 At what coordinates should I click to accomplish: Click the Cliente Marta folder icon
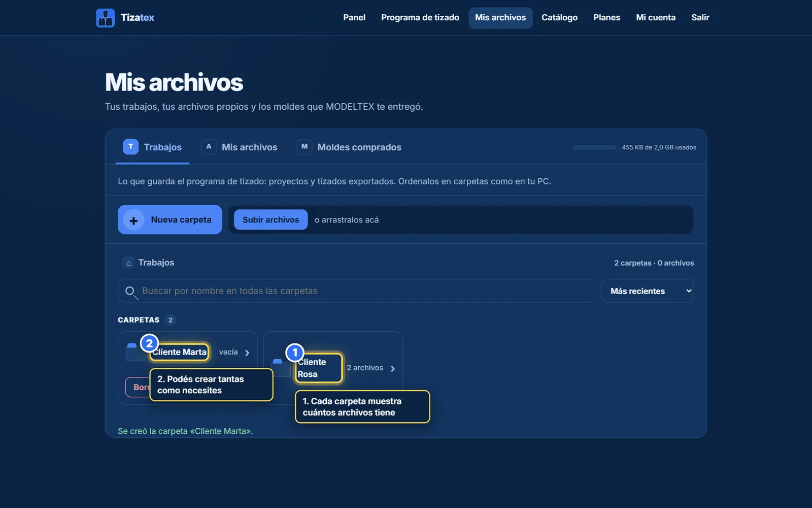click(135, 352)
